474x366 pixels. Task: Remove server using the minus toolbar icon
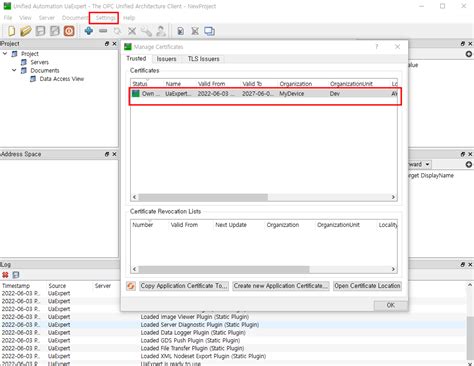(x=103, y=31)
